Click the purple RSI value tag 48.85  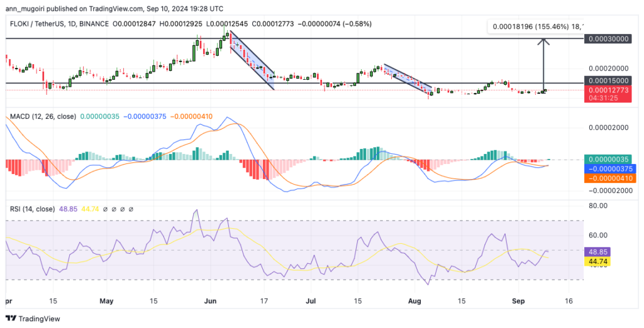(x=597, y=251)
